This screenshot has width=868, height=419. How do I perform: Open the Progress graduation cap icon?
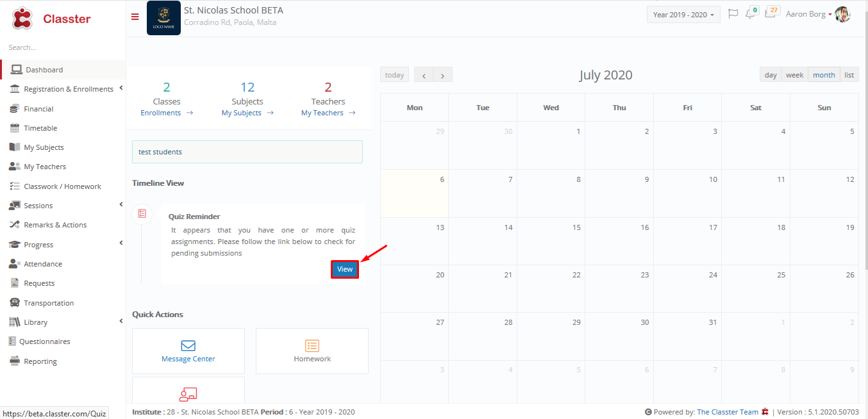15,245
